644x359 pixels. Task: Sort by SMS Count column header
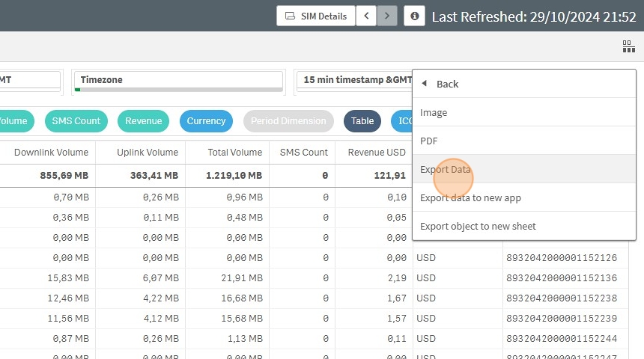point(304,153)
